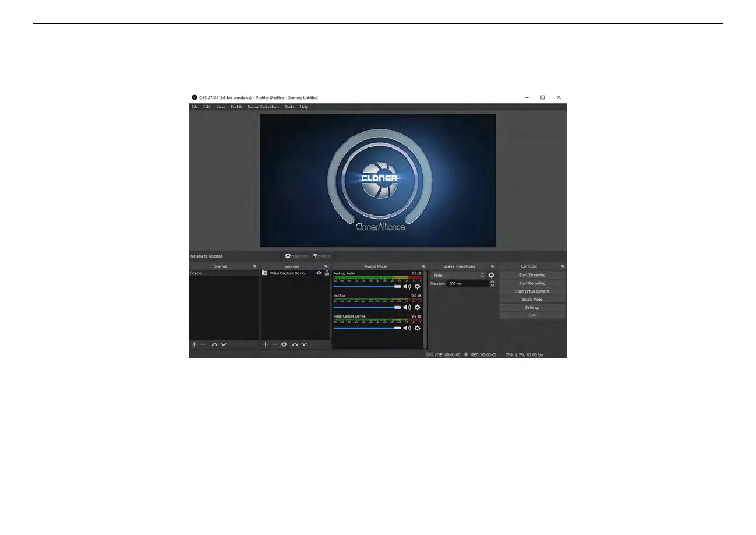Adjust the Video Capture Device volume slider
The height and width of the screenshot is (535, 756).
pyautogui.click(x=367, y=328)
